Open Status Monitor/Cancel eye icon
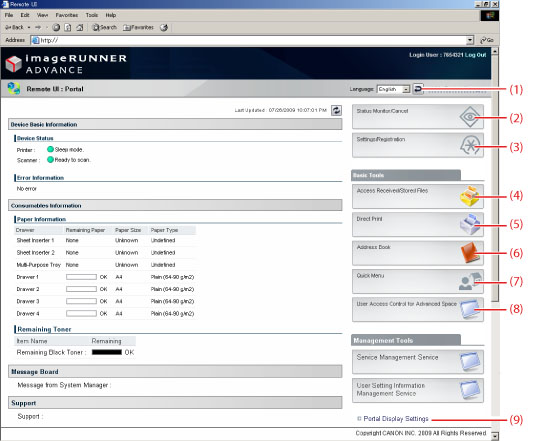Viewport: 537px width, 441px height. (470, 117)
